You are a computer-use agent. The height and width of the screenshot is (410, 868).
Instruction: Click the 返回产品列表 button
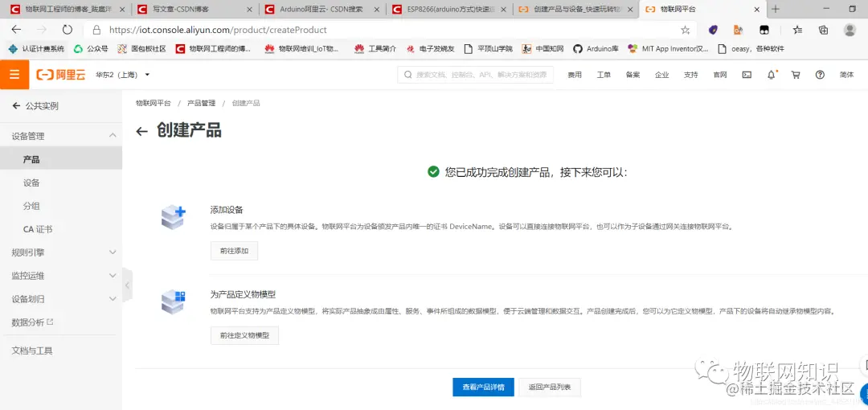550,387
